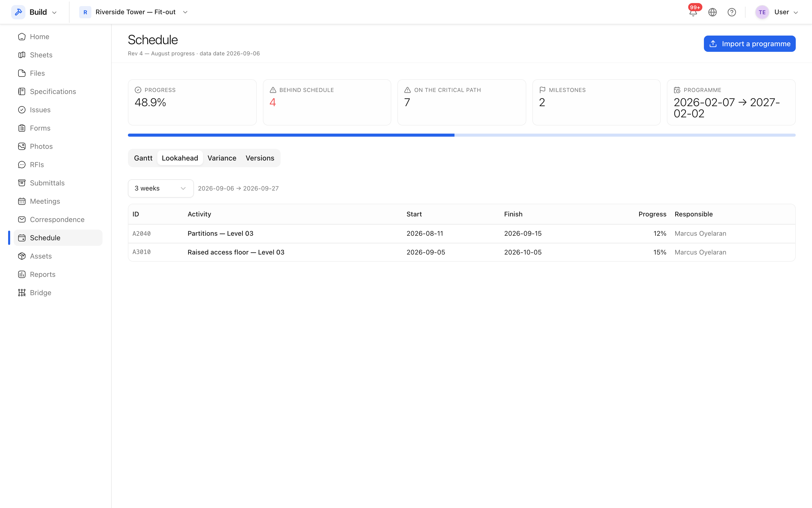Image resolution: width=812 pixels, height=508 pixels.
Task: Open the Versions tab
Action: pyautogui.click(x=260, y=158)
